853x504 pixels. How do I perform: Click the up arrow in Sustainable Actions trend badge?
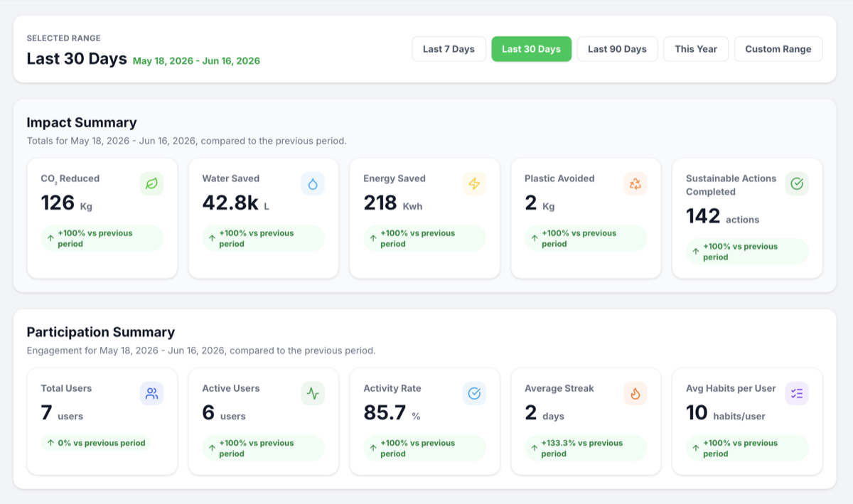696,252
